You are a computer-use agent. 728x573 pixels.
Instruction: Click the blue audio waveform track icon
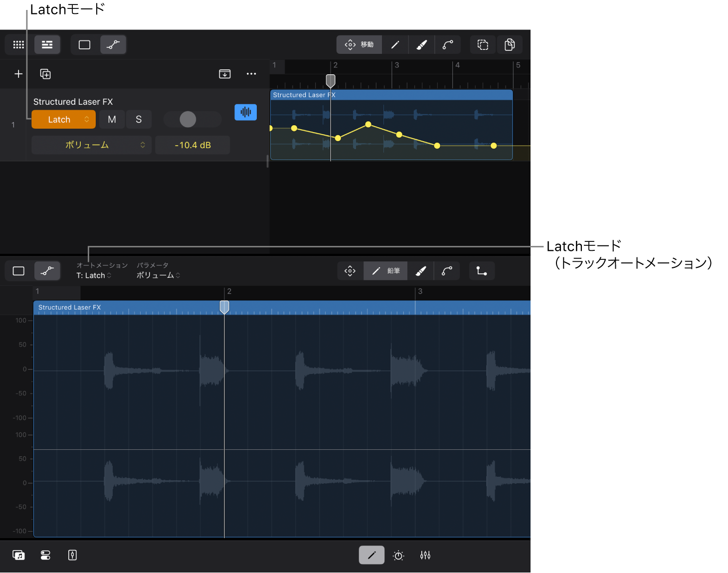pyautogui.click(x=246, y=112)
